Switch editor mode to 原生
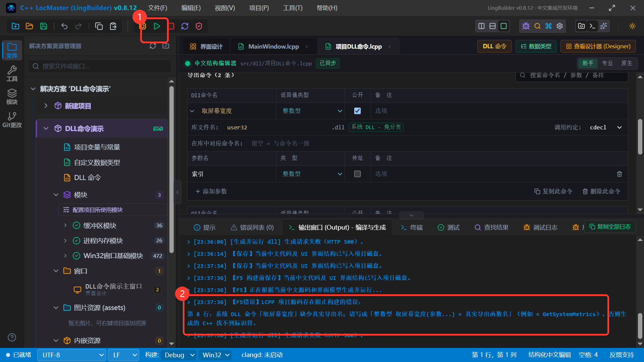This screenshot has height=362, width=644. pos(627,63)
